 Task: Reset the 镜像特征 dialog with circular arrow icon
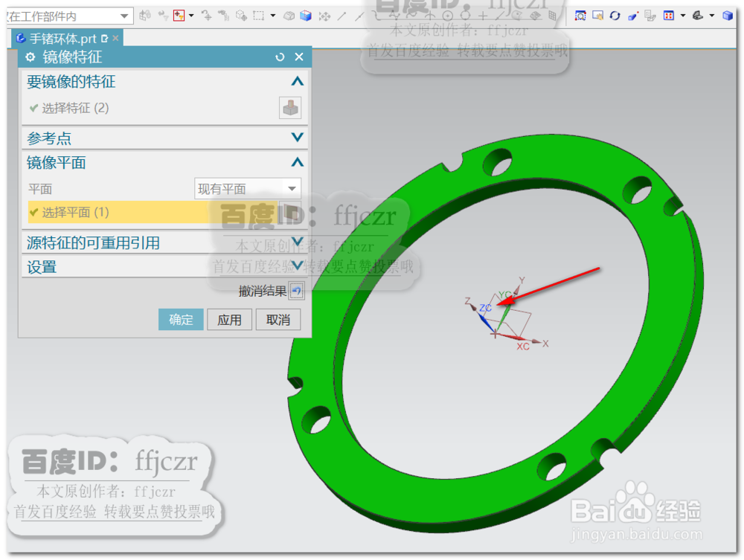click(x=278, y=57)
